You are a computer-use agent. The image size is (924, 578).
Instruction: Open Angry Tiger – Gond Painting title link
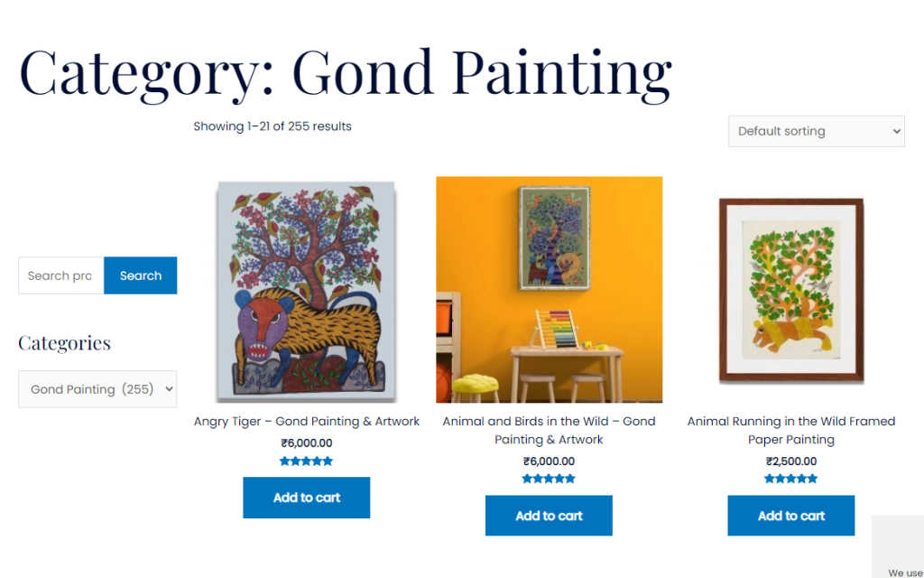point(307,421)
